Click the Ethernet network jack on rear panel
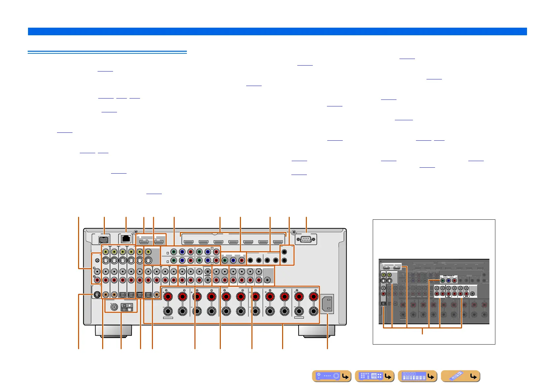The image size is (555, 392). tap(126, 239)
